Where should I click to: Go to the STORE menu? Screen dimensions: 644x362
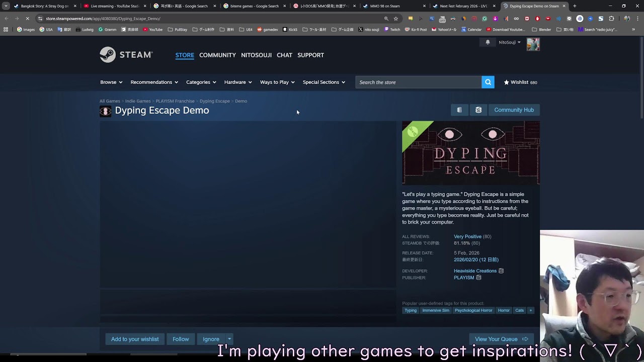point(185,55)
